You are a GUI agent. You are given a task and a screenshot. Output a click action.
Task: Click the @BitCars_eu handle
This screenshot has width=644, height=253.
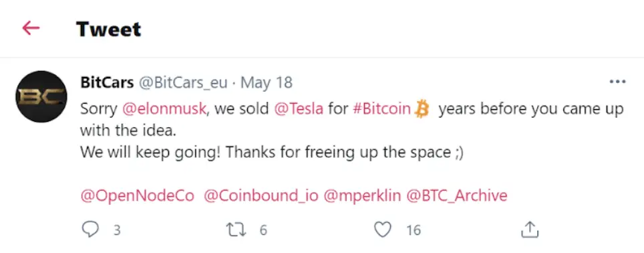pos(183,83)
